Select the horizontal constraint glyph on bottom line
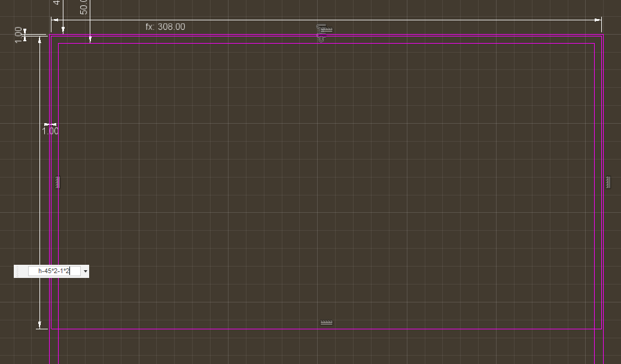This screenshot has width=621, height=364. click(x=326, y=323)
